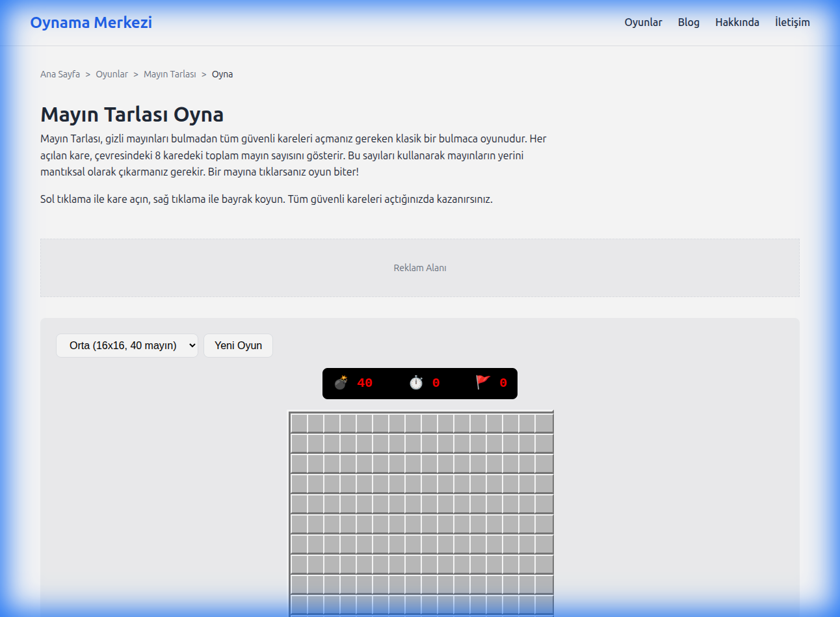Navigate to İletişim

click(x=792, y=22)
